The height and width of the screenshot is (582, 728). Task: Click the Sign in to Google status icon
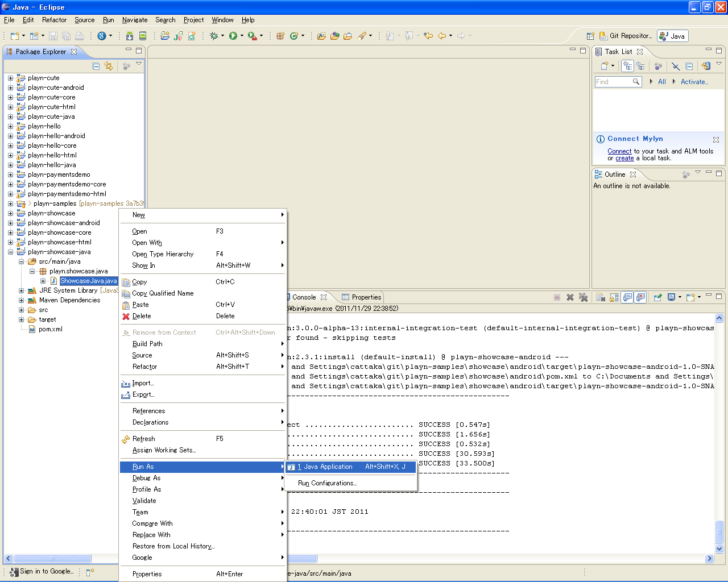point(14,572)
